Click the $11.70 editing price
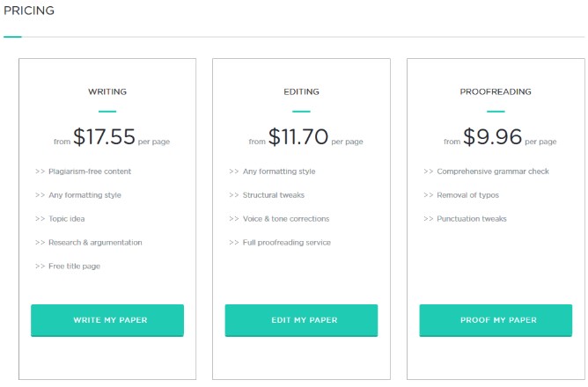588x387 pixels. 298,136
